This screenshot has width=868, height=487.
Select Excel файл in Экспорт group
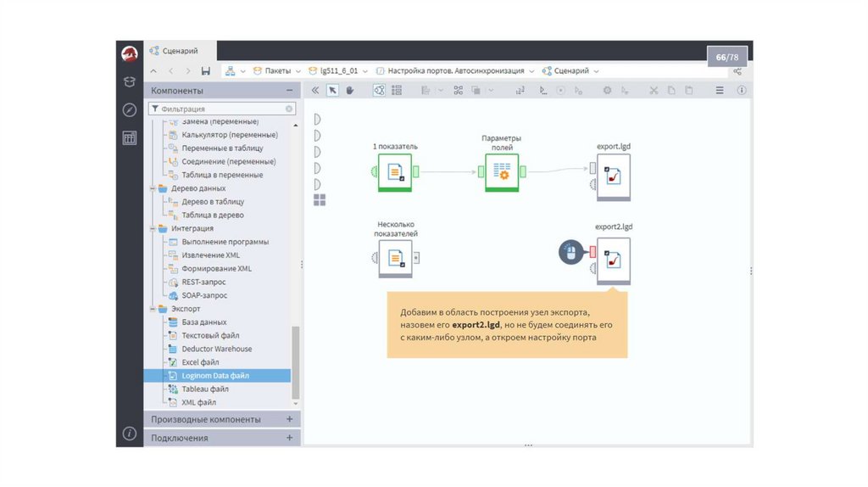pyautogui.click(x=200, y=362)
